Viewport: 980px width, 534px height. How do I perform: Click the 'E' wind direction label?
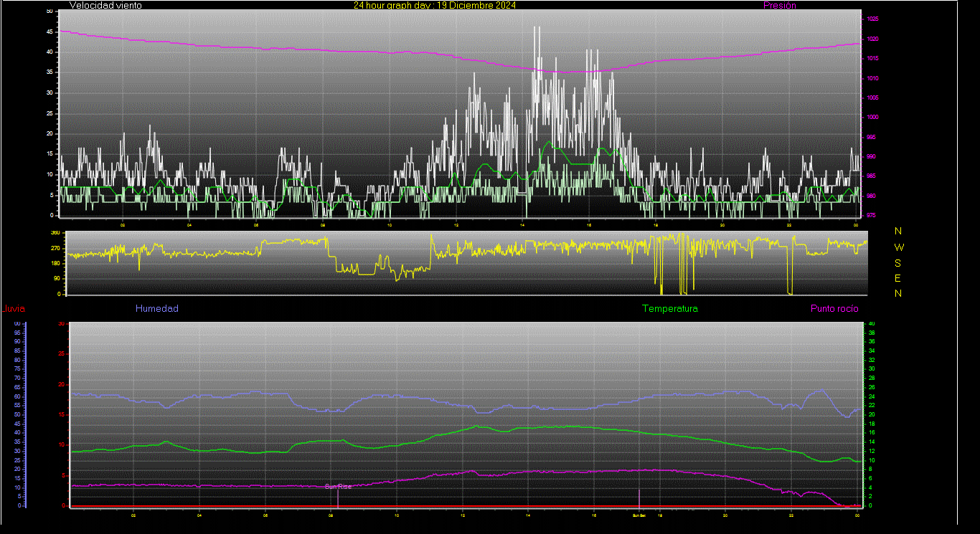pyautogui.click(x=898, y=278)
